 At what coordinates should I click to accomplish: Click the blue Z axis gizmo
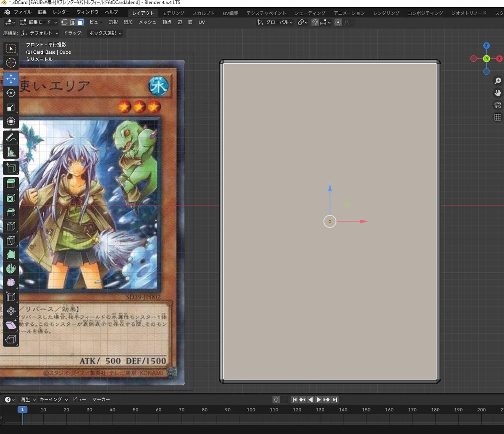pos(486,46)
